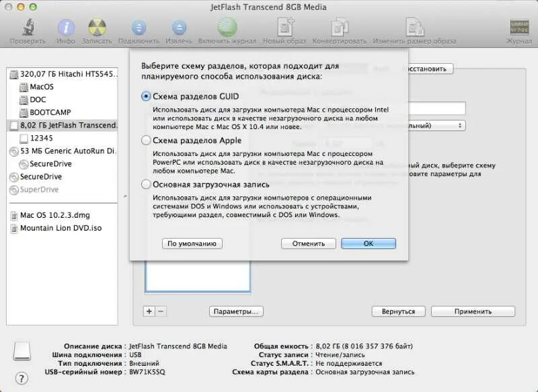The image size is (538, 392).
Task: Select the SecureDrive under Generic AutoRun
Action: point(51,164)
